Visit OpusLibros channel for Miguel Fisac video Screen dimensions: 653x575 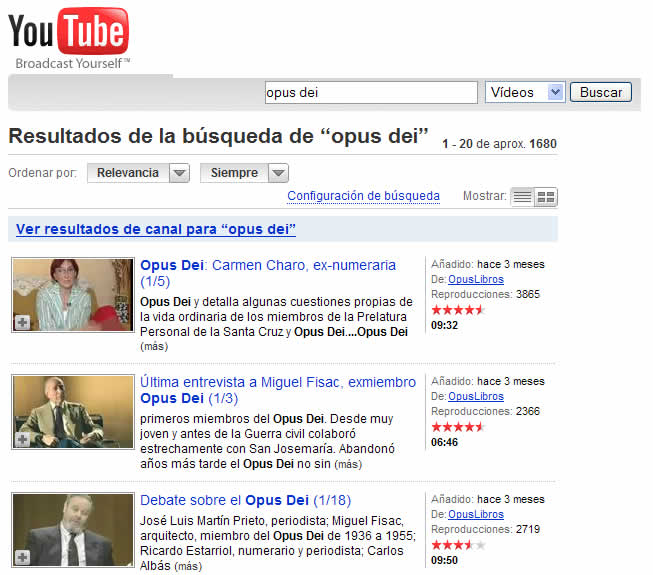pyautogui.click(x=476, y=396)
